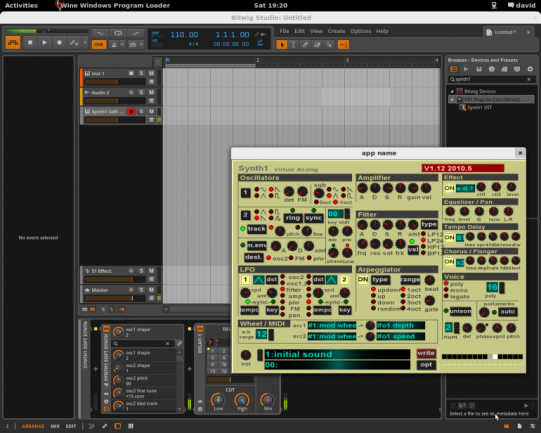Open the lfo1 depth destination dropdown

click(x=401, y=325)
